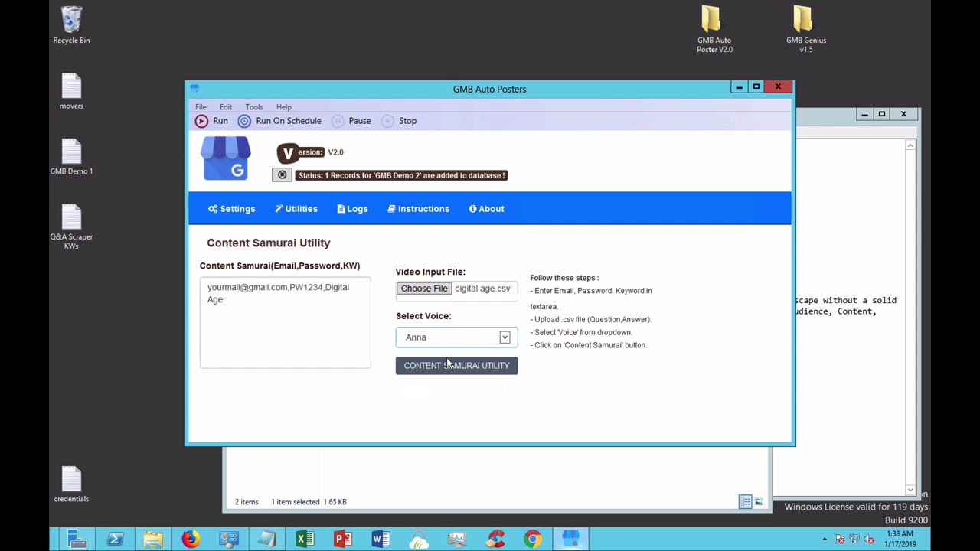980x551 pixels.
Task: Click the Content Samurai Utility button
Action: coord(456,366)
